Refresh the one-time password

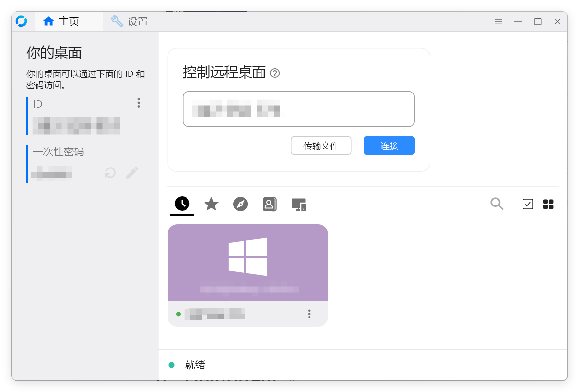[x=110, y=173]
